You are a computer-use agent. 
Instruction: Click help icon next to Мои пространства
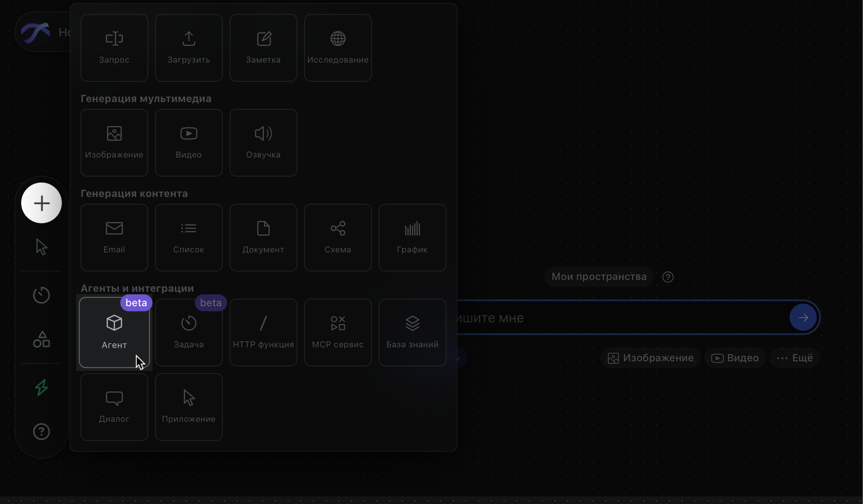(x=668, y=277)
